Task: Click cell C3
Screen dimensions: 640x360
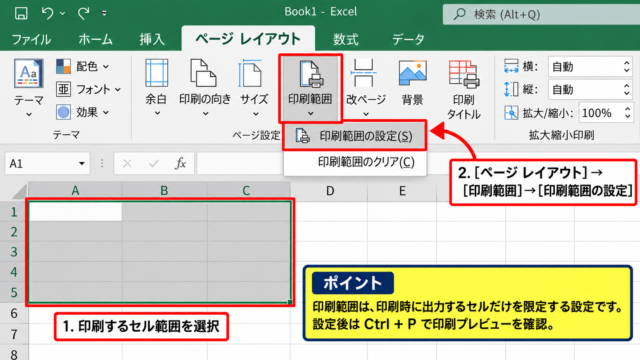Action: coord(249,251)
